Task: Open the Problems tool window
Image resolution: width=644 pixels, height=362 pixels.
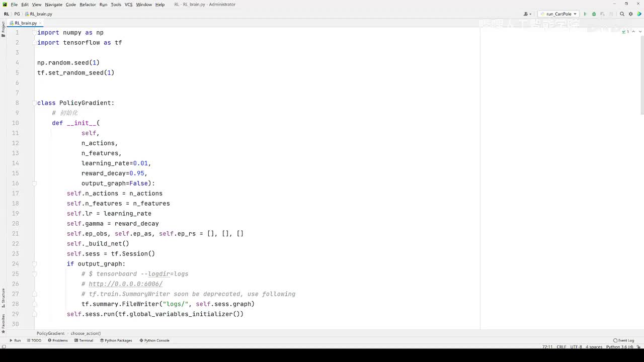Action: pos(58,340)
